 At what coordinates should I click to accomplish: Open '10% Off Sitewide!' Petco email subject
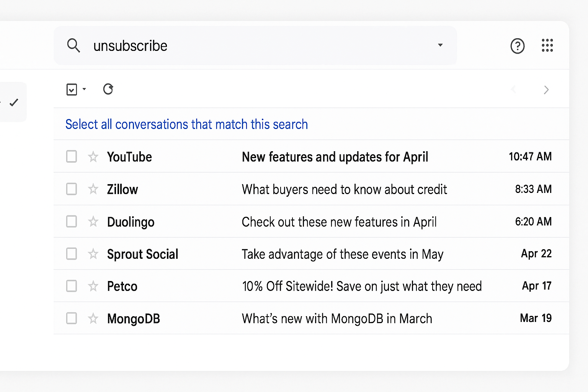click(x=362, y=286)
